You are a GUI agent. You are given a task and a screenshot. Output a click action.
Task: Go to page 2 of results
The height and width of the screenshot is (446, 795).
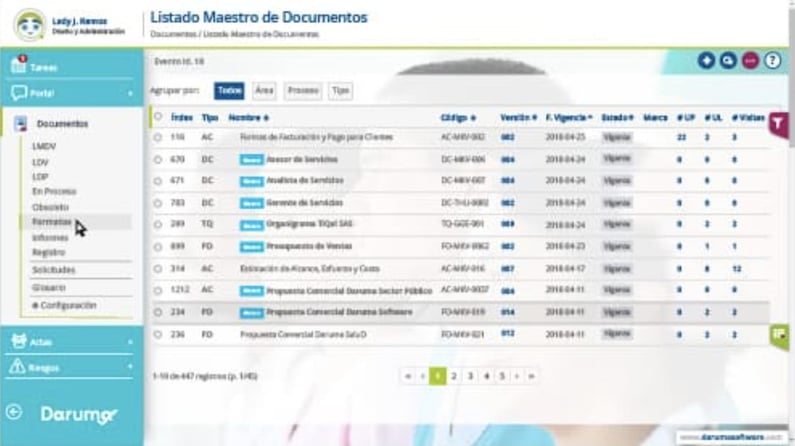click(454, 376)
